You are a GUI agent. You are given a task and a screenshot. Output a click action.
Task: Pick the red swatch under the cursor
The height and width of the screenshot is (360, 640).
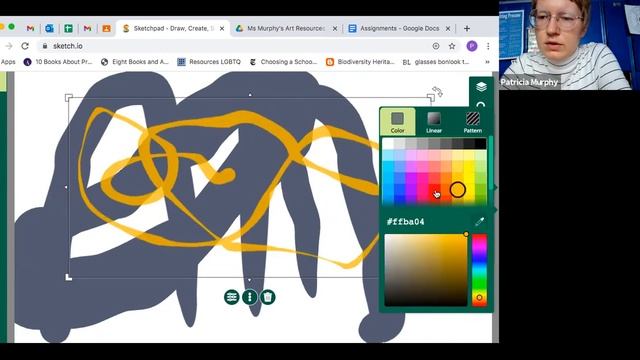point(434,189)
